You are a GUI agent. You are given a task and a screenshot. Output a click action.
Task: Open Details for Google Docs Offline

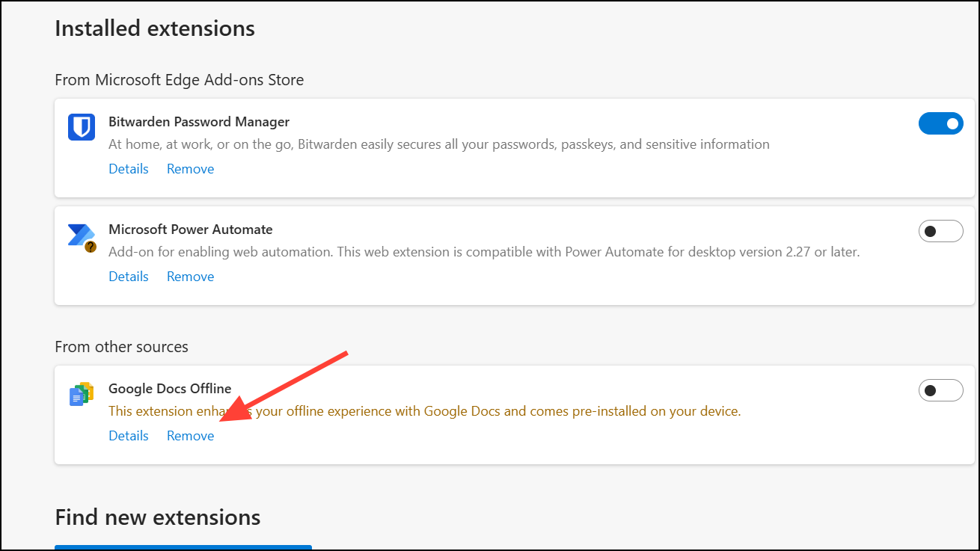click(128, 435)
